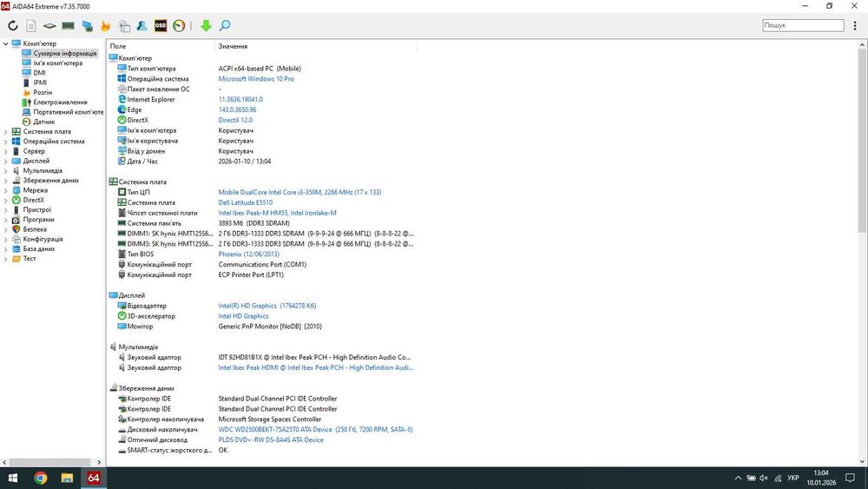This screenshot has width=868, height=489.
Task: Open the Edge version 143.0.3650.96 link
Action: (x=237, y=109)
